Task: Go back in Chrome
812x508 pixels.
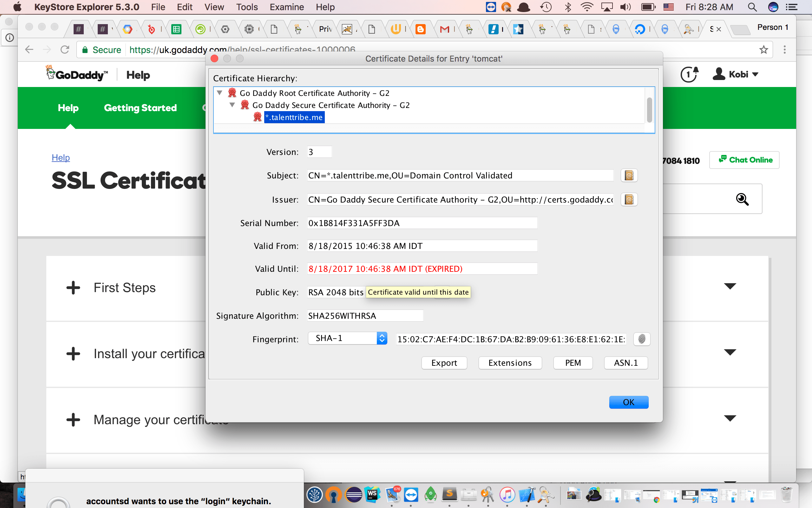Action: tap(29, 50)
